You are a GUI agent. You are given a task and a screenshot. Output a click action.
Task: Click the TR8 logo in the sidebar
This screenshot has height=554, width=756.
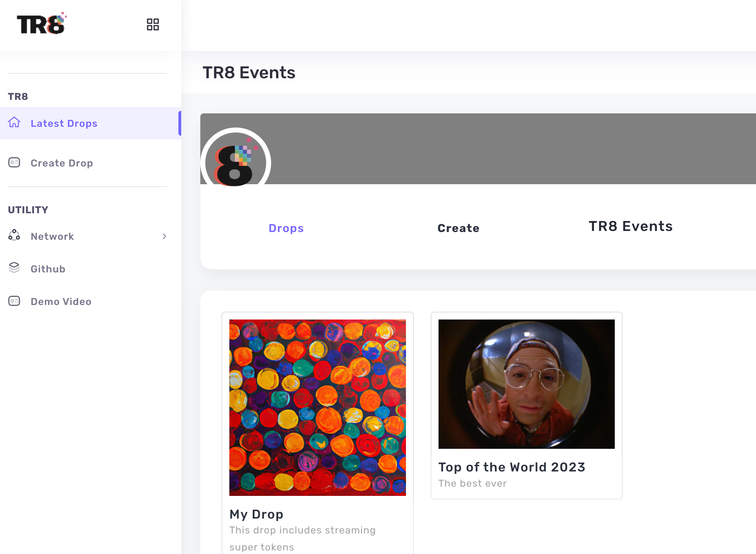pyautogui.click(x=41, y=24)
